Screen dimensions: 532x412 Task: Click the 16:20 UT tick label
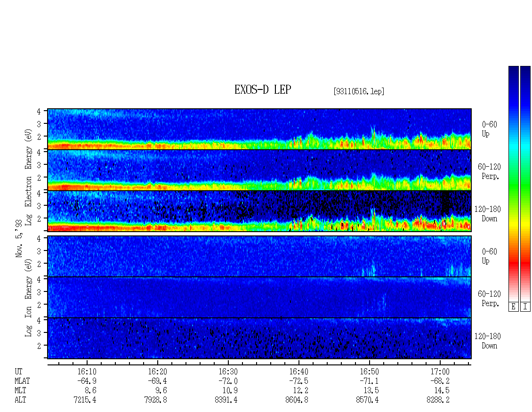[x=157, y=372]
